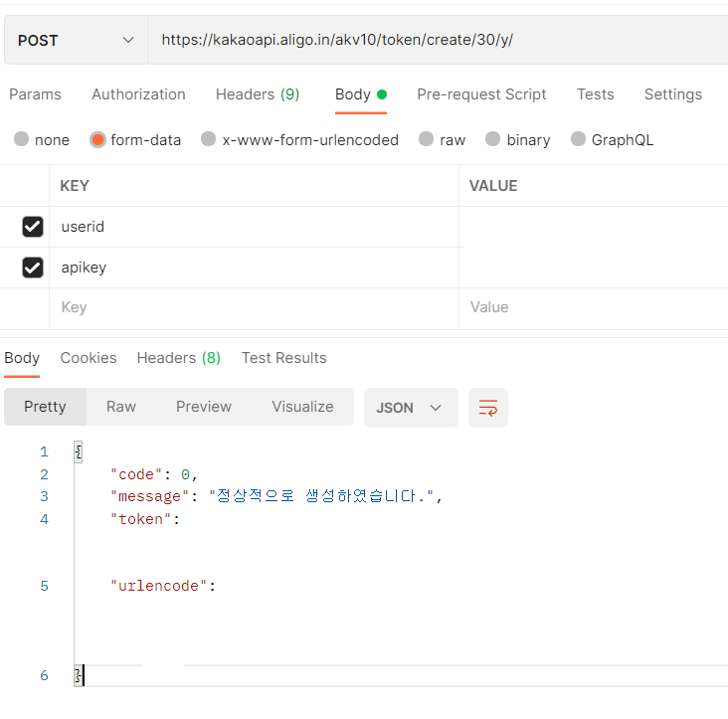Click line number 5 in response

pos(44,586)
